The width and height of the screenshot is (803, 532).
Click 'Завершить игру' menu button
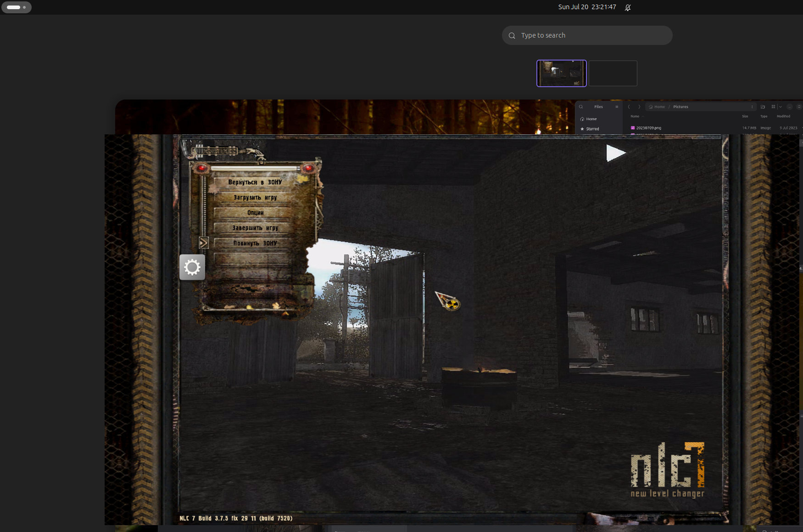tap(255, 228)
